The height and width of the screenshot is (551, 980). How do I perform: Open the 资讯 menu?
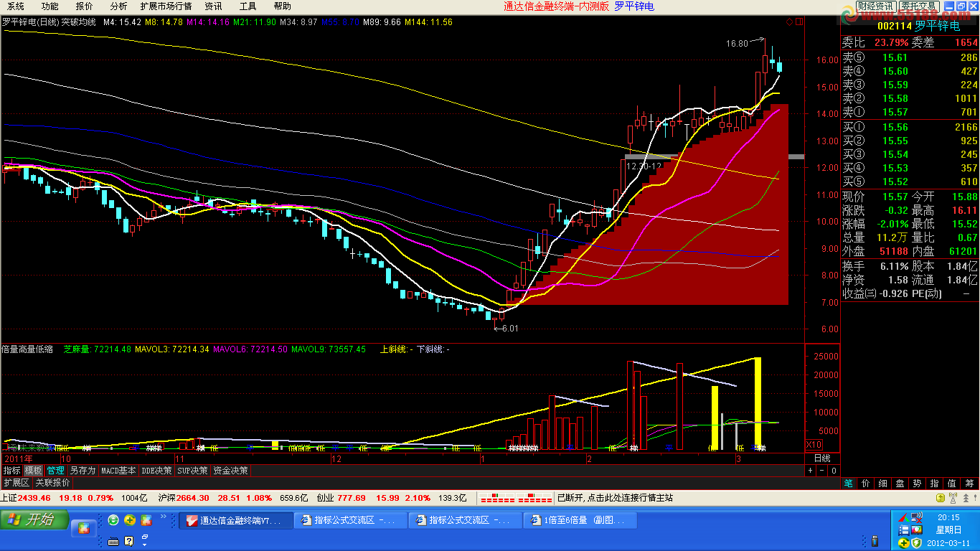tap(213, 6)
